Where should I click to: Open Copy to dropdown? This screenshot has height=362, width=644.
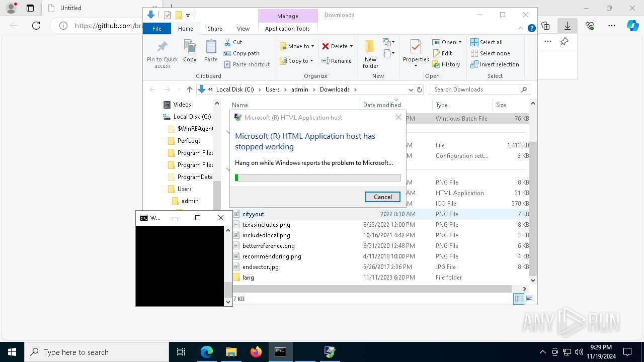pos(296,61)
